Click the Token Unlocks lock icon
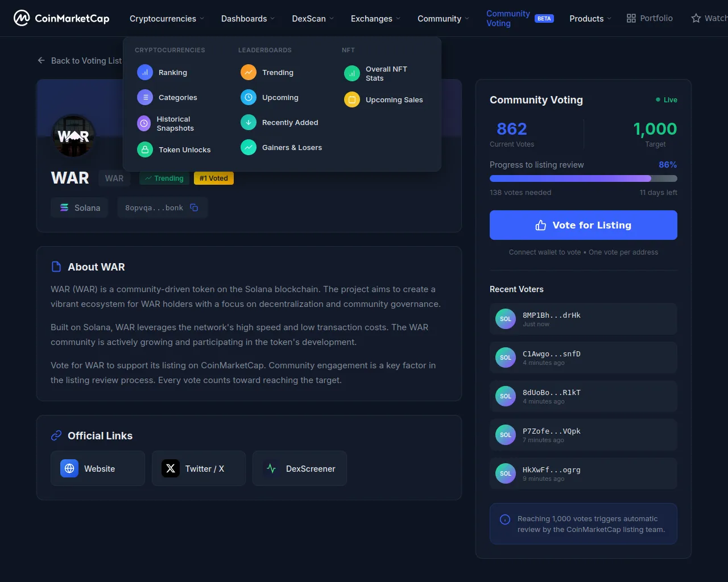The image size is (728, 582). 145,150
